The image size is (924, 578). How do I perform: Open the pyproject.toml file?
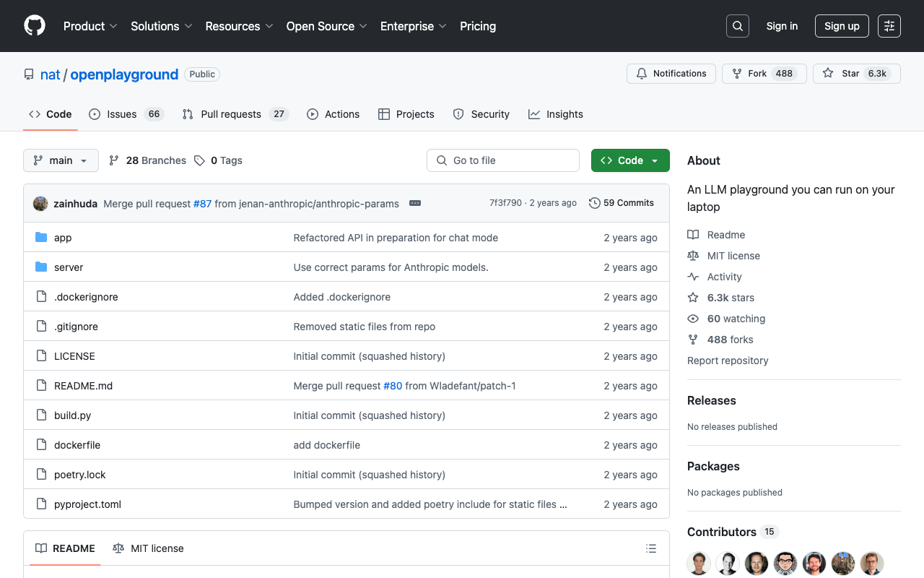(87, 504)
